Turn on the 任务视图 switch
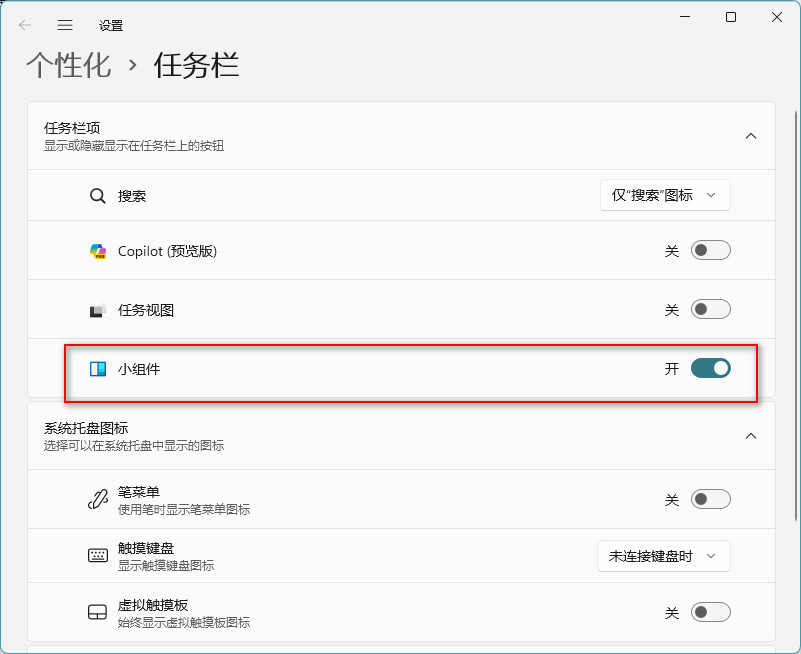 coord(710,309)
